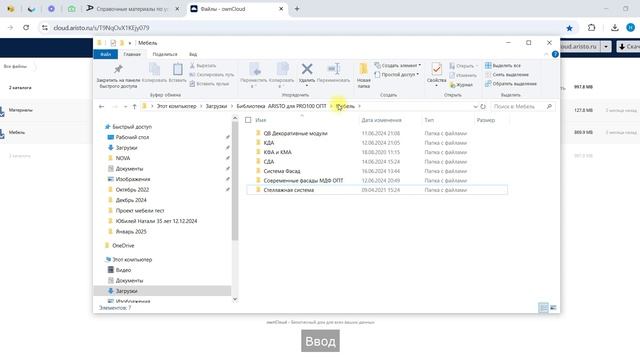The image size is (640, 360).
Task: Tick the select-all checkbox beside Имя
Action: click(248, 120)
